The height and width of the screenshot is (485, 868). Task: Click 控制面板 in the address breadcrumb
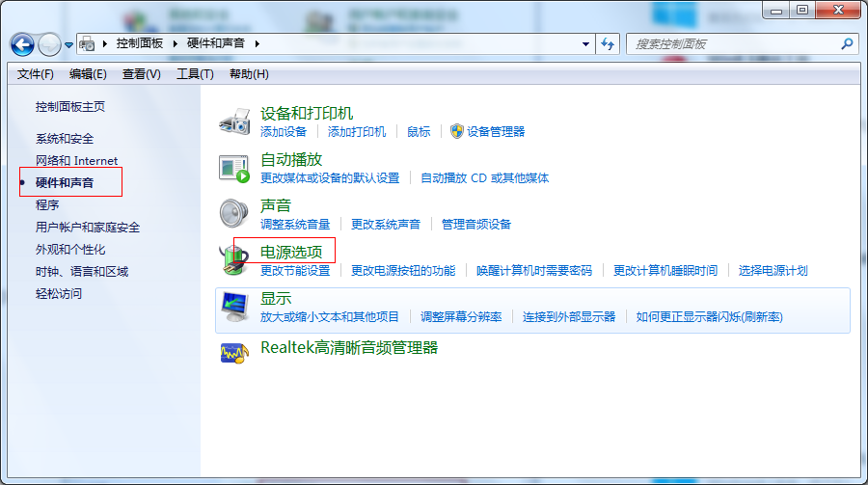(x=140, y=43)
